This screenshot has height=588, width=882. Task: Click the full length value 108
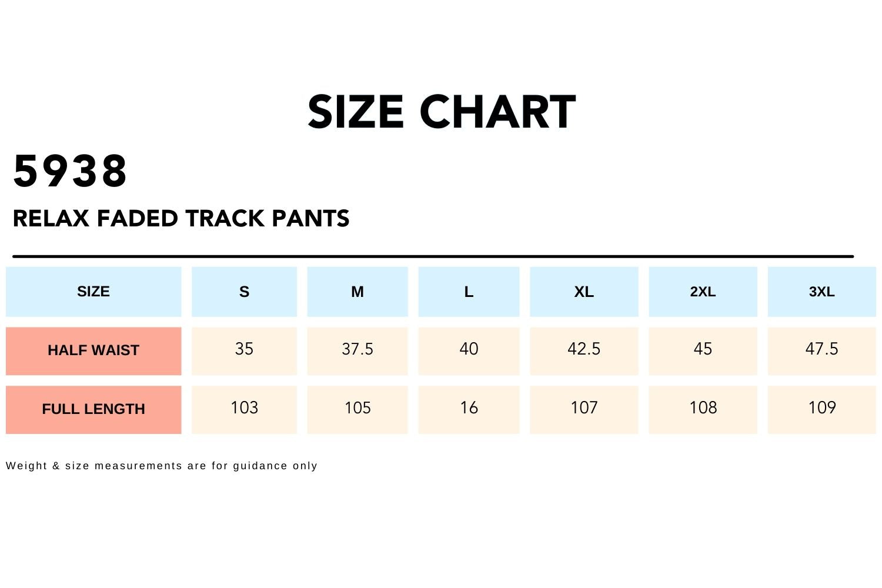(x=703, y=408)
